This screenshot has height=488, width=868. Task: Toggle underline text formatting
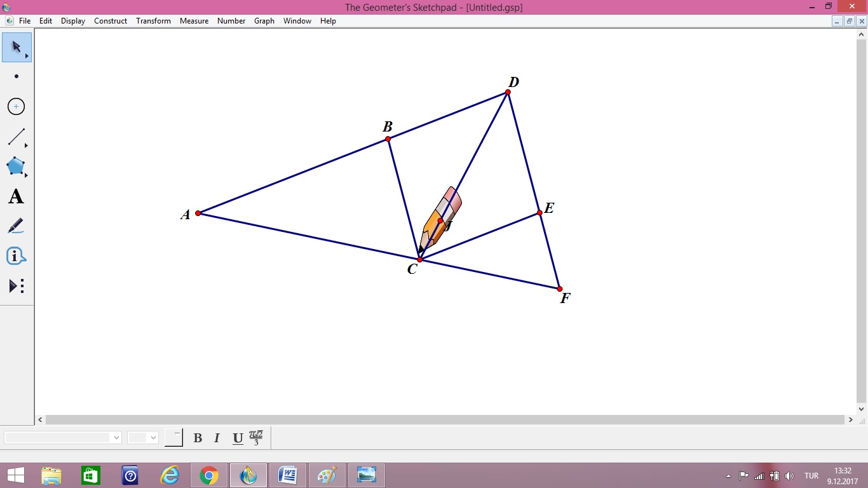236,438
